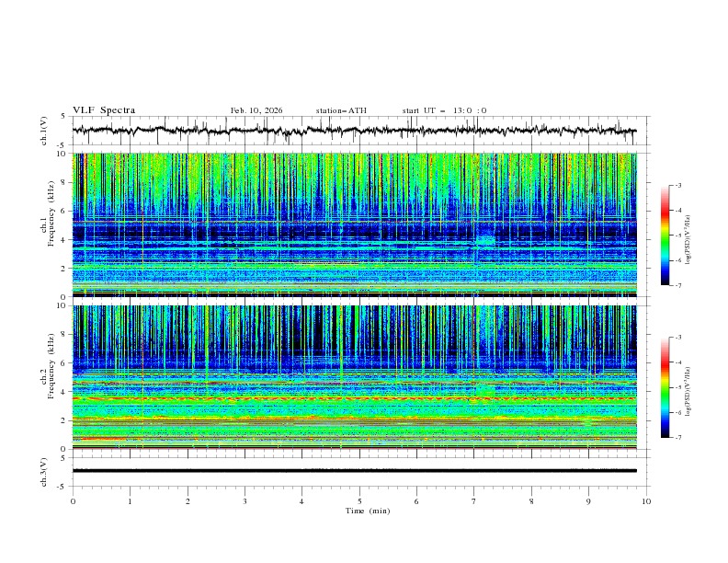The height and width of the screenshot is (563, 728).
Task: Click the ch.2 colorbar log(PSD) label
Action: tap(689, 392)
